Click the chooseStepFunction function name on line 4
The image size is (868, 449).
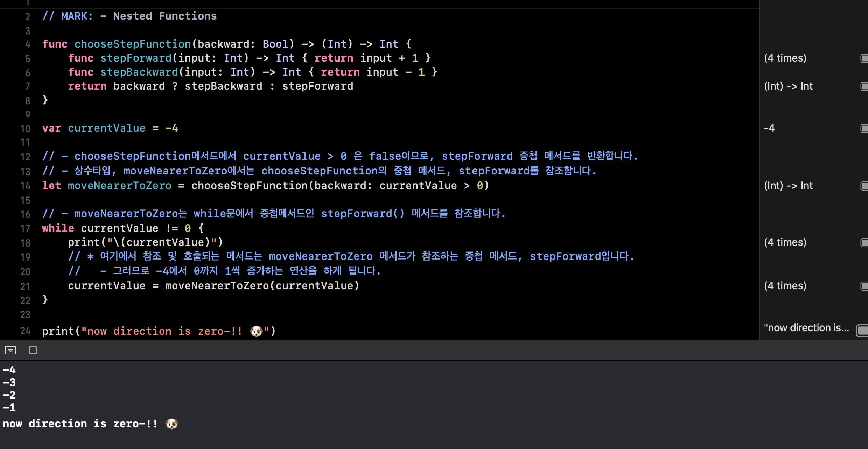(132, 44)
